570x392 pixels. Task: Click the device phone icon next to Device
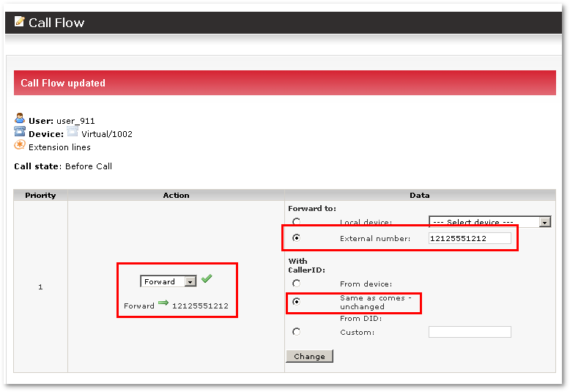(20, 132)
